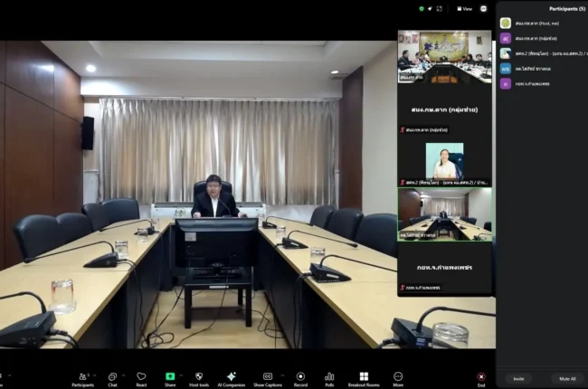Open Polls from the meeting toolbar
Image resolution: width=588 pixels, height=389 pixels.
[x=329, y=379]
